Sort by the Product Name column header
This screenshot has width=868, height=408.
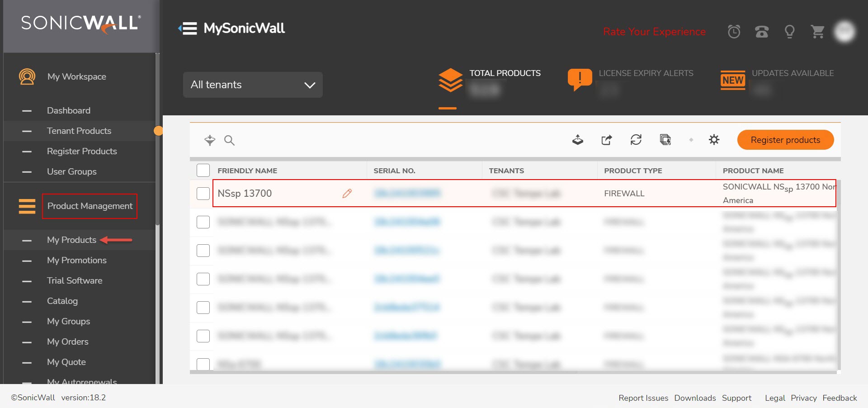pyautogui.click(x=753, y=171)
